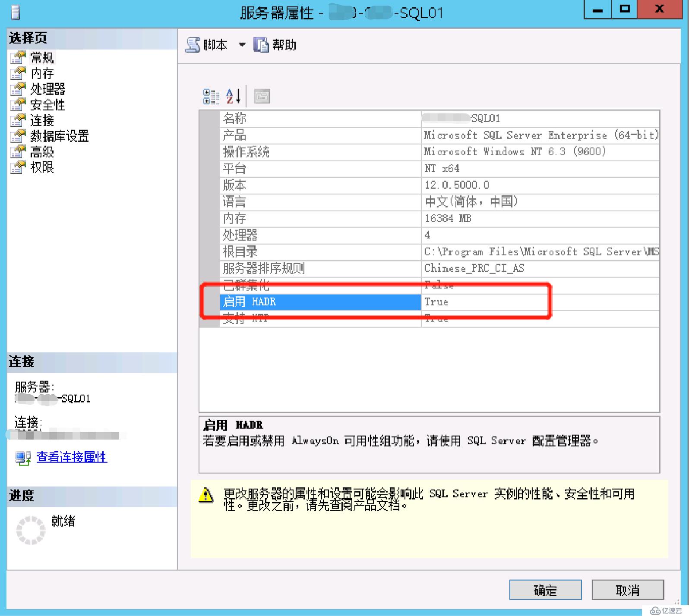The image size is (689, 616).
Task: Select the 版本 property row
Action: coord(439,185)
